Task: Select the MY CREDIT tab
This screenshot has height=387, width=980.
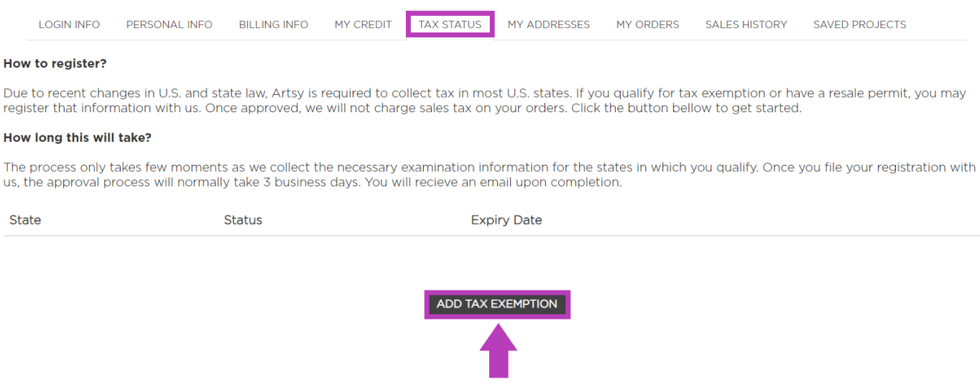Action: 363,24
